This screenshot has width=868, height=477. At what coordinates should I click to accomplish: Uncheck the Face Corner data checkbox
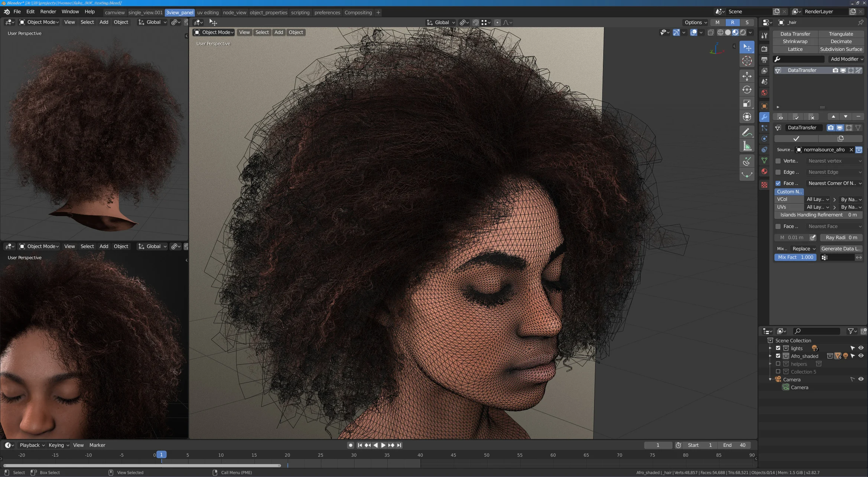click(778, 183)
